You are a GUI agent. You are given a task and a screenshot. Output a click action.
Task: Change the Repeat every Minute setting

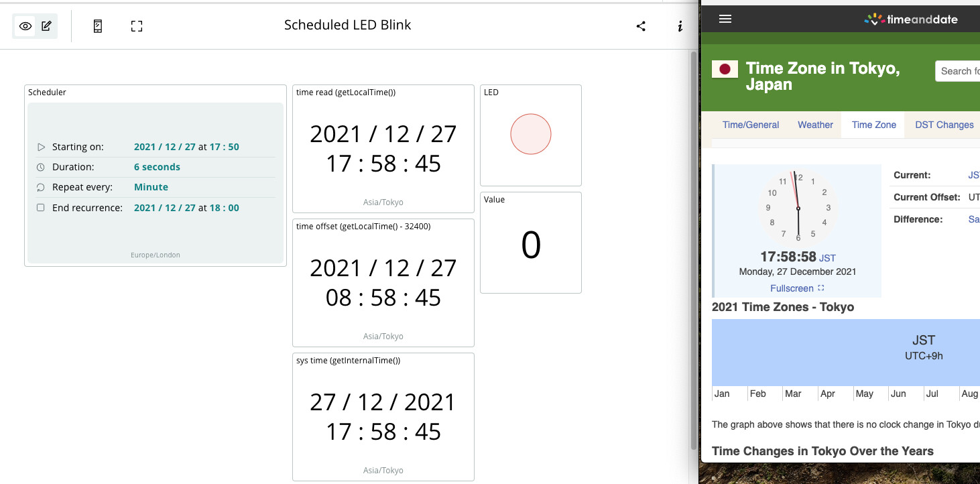point(151,187)
